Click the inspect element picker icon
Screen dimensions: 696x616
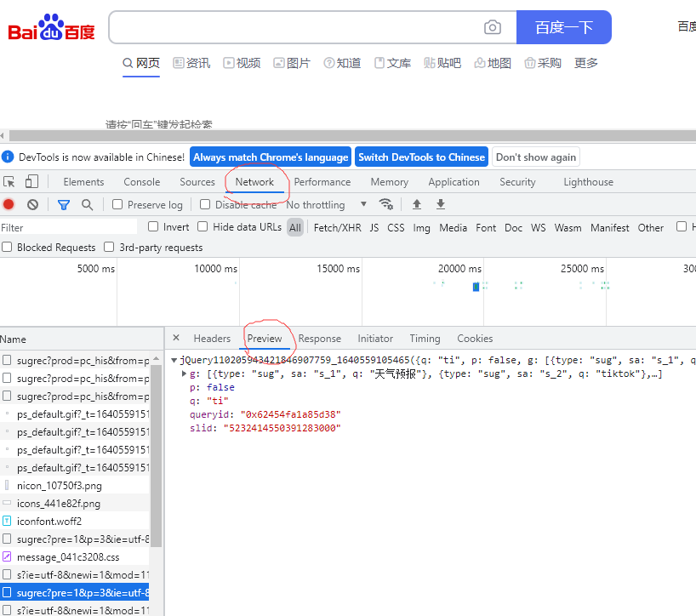point(9,182)
